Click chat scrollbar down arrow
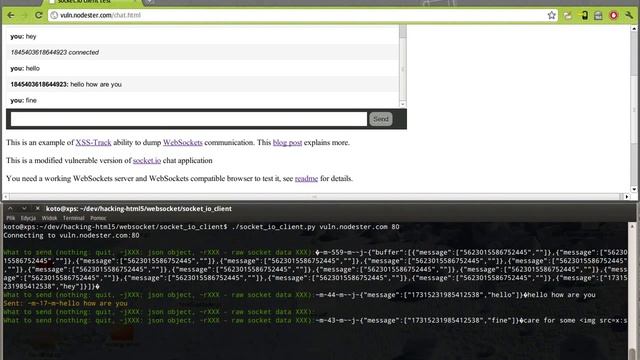The image size is (640, 360). click(x=403, y=104)
